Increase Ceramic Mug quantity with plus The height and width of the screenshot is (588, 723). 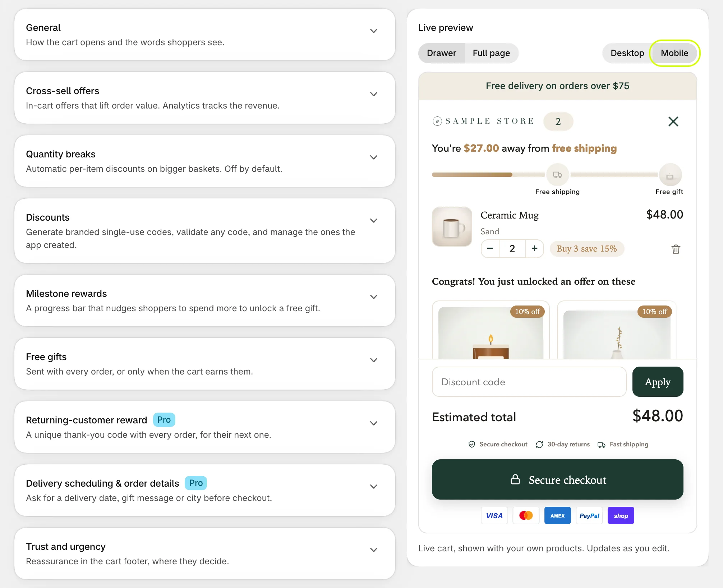(x=534, y=248)
